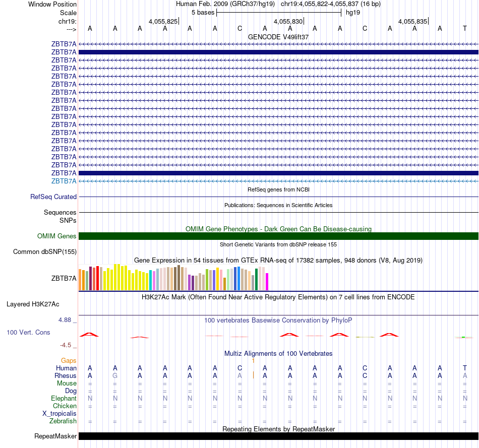Click the dark green OMIM Genes bar
This screenshot has height=448, width=479.
coord(278,236)
